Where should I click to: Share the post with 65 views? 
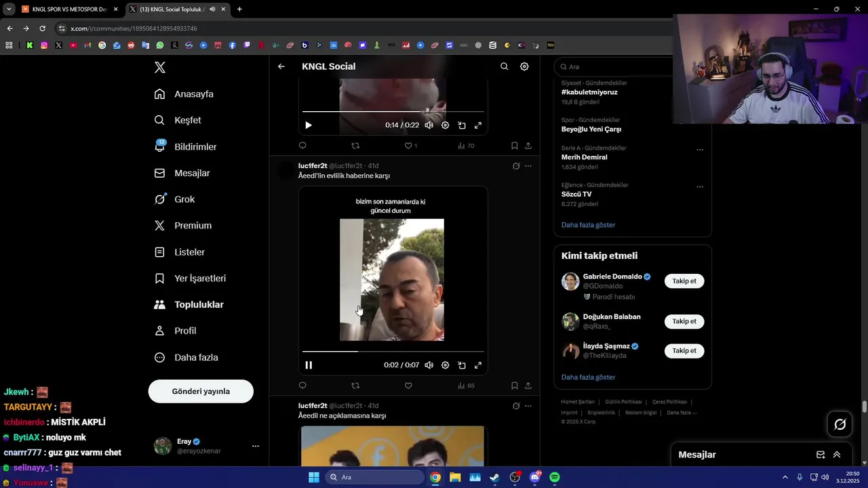click(528, 386)
